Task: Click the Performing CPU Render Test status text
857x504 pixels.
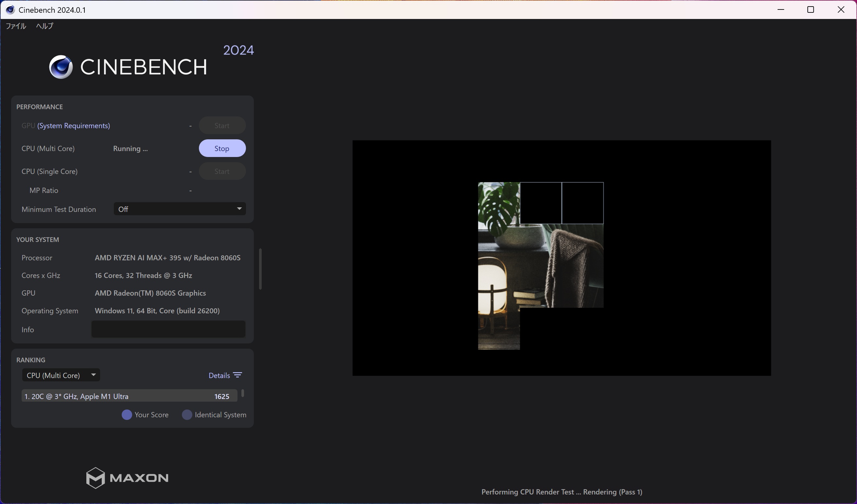Action: pyautogui.click(x=562, y=492)
